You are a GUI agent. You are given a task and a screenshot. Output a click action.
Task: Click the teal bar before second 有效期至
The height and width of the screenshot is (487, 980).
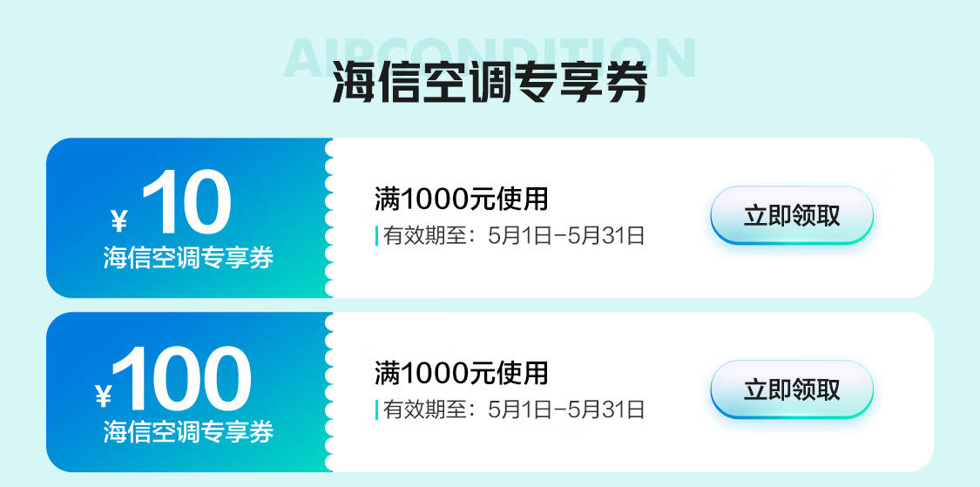pos(377,410)
